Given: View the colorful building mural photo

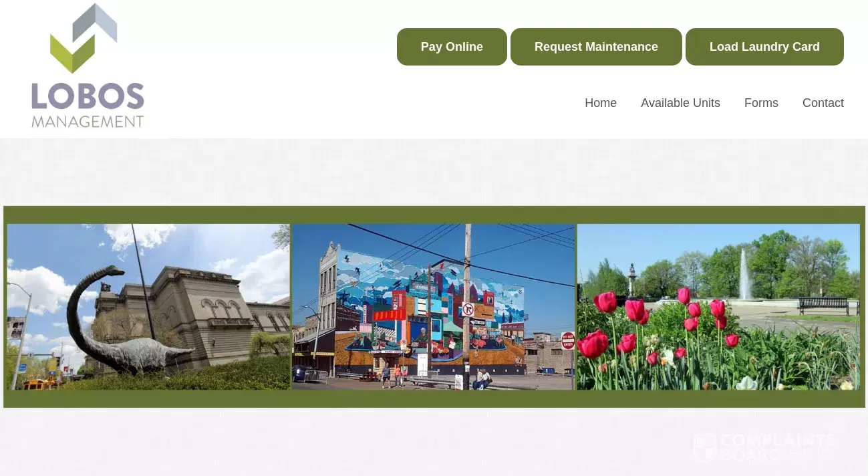Looking at the screenshot, I should pyautogui.click(x=433, y=307).
